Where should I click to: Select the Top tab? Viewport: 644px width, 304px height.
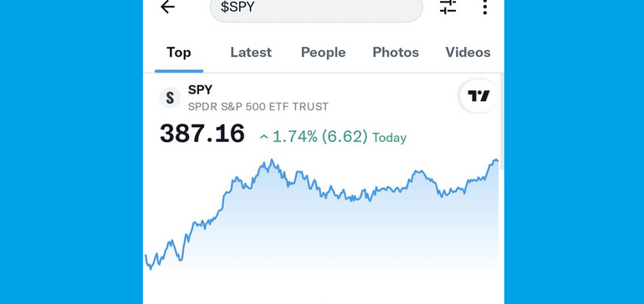pyautogui.click(x=179, y=53)
